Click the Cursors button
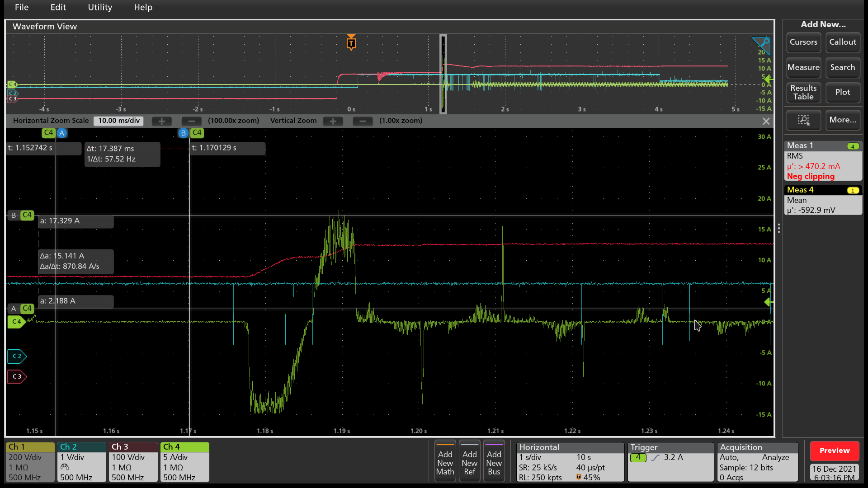Viewport: 868px width, 488px height. (x=803, y=42)
